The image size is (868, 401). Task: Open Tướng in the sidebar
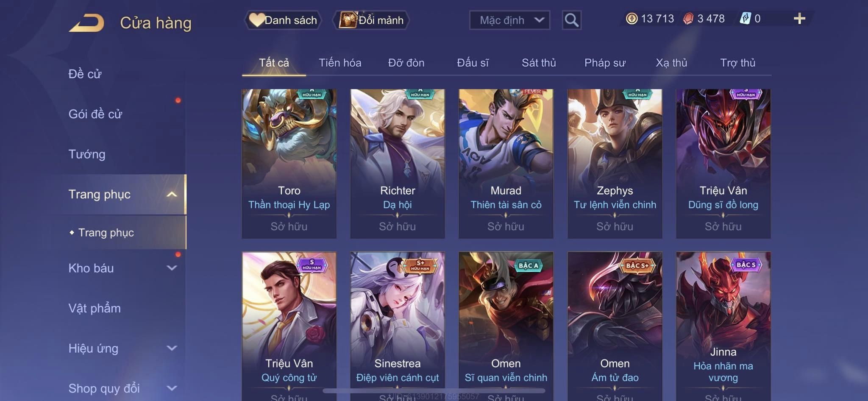pyautogui.click(x=87, y=154)
